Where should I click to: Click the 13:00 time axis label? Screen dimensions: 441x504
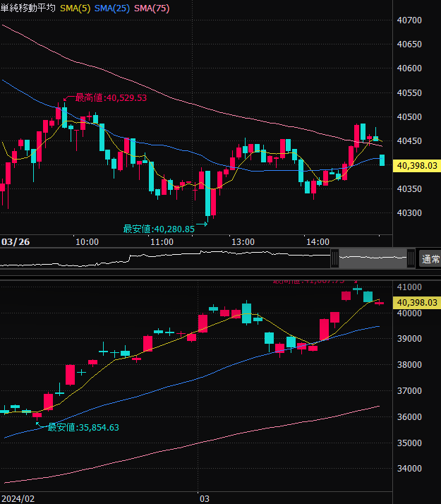(243, 241)
